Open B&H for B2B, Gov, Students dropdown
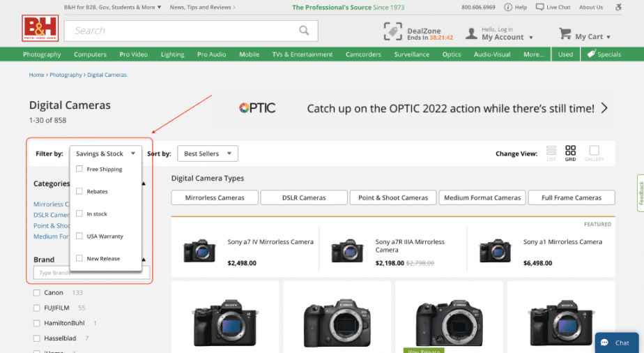The width and height of the screenshot is (644, 353). click(112, 7)
